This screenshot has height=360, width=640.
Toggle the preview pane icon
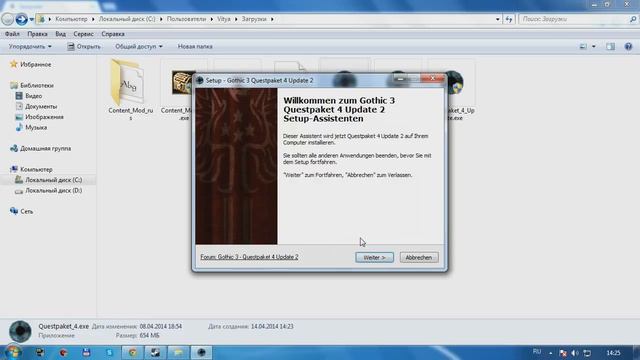[610, 47]
